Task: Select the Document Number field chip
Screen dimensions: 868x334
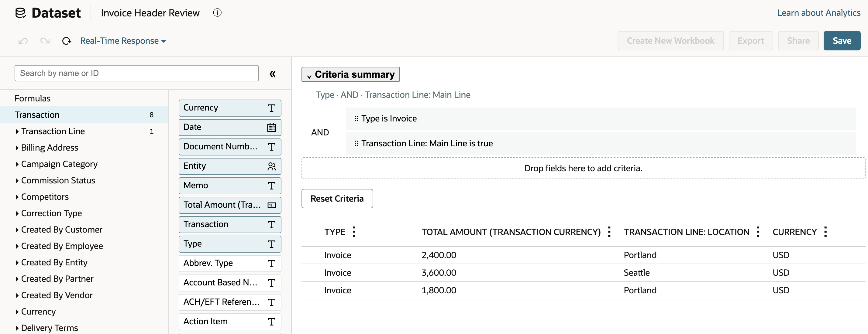Action: 230,147
